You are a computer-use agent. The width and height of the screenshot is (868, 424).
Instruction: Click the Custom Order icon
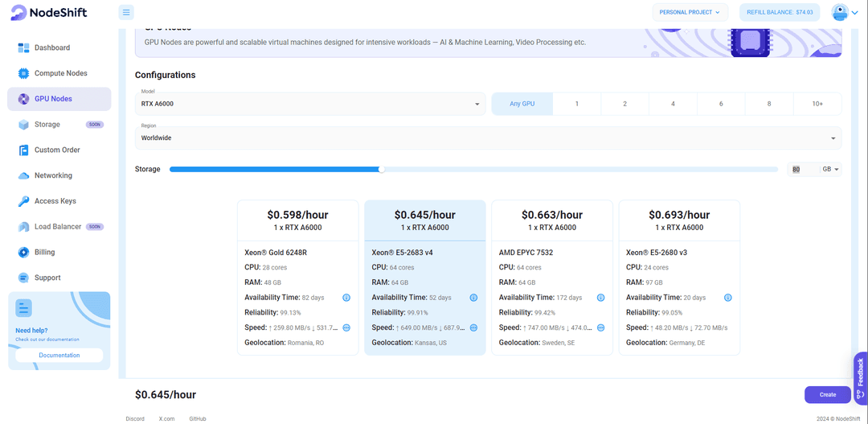point(23,150)
